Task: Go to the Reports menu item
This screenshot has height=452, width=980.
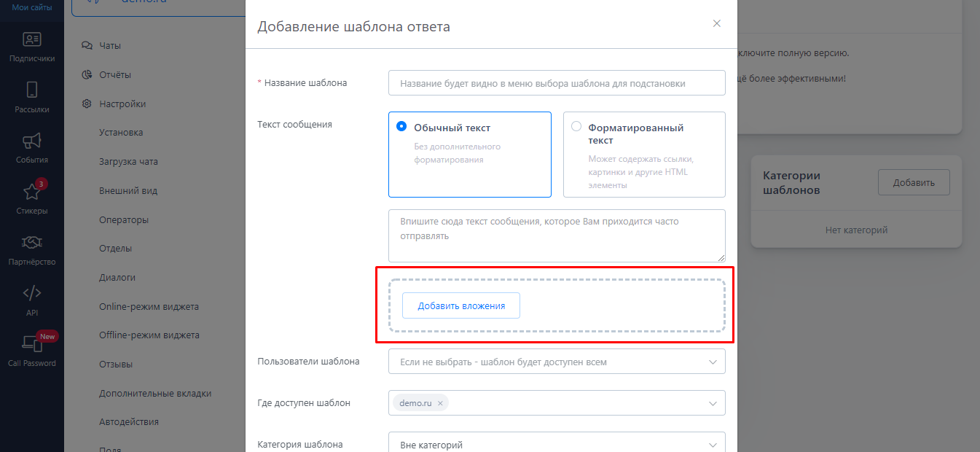Action: (115, 74)
